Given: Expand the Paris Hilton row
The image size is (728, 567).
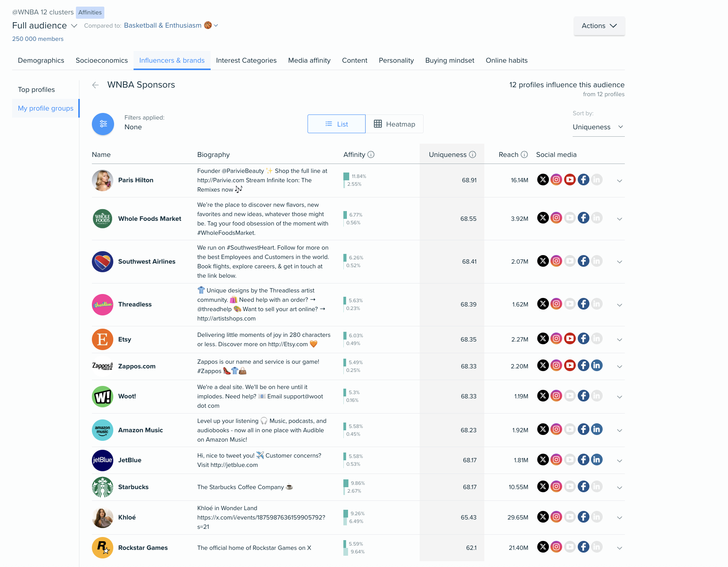Looking at the screenshot, I should coord(620,181).
